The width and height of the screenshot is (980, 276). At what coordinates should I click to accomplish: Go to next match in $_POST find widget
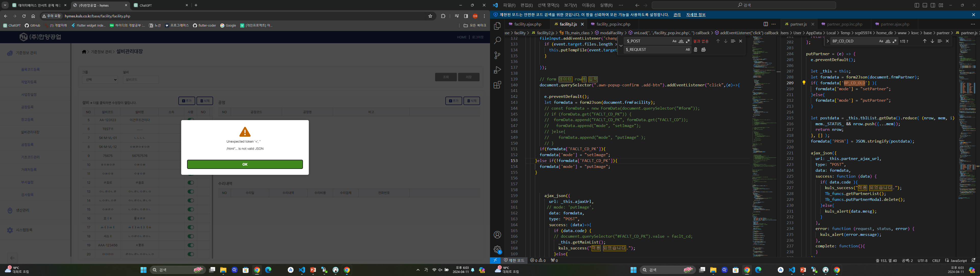[726, 41]
